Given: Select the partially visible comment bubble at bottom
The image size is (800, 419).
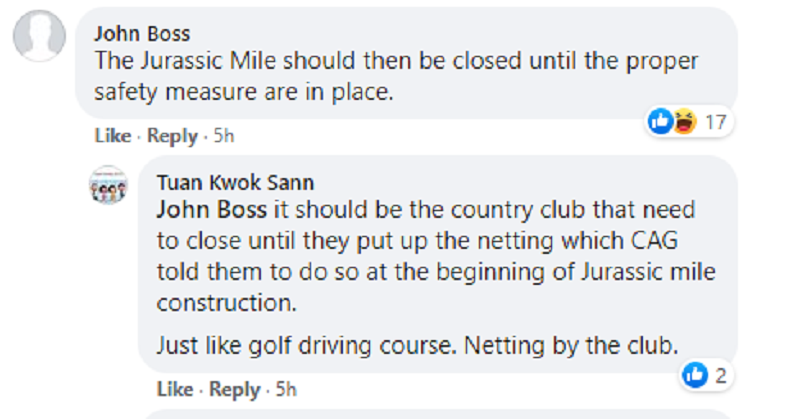Looking at the screenshot, I should pos(440,413).
